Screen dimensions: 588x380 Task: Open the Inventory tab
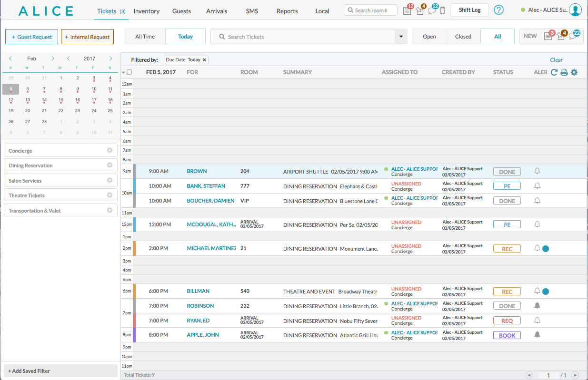(146, 11)
